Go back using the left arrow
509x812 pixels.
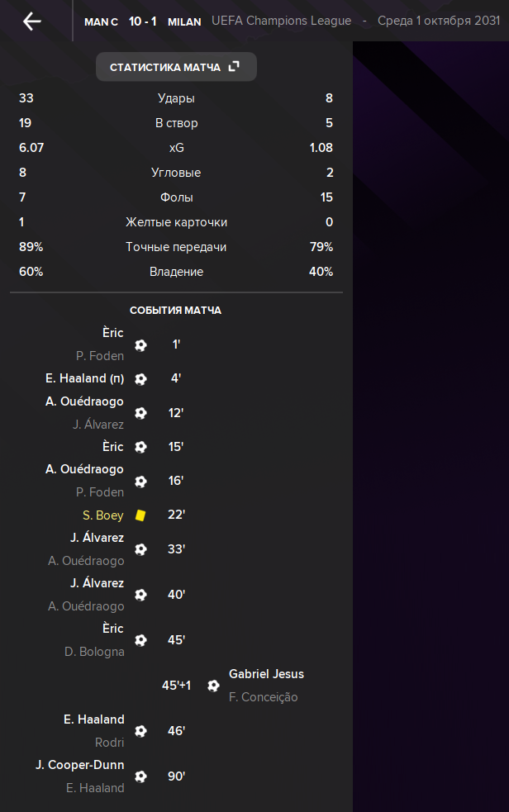click(x=32, y=21)
